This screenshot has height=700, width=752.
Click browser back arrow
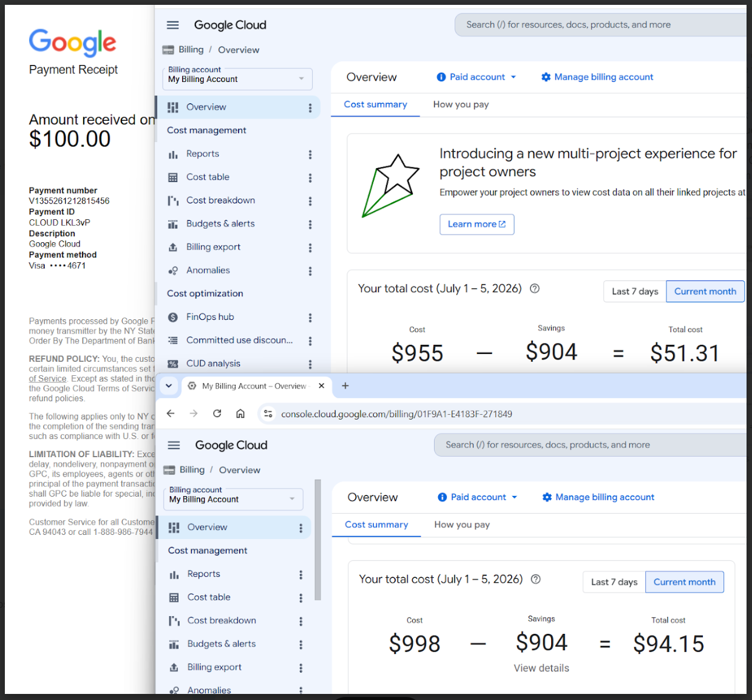tap(171, 413)
